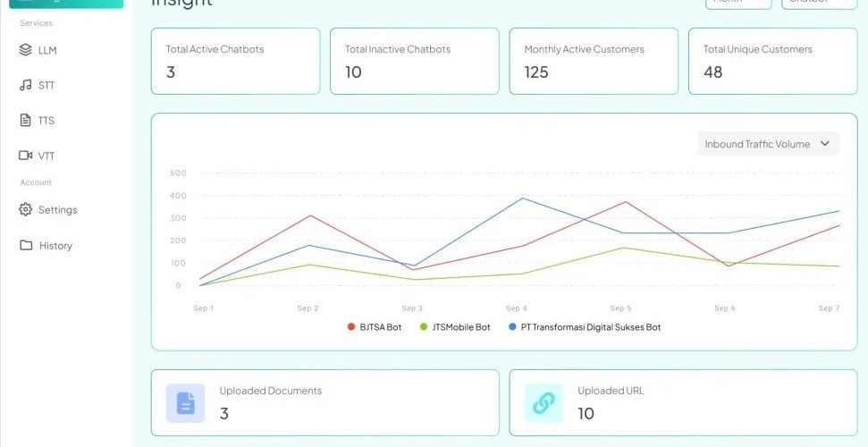Click the STT music note icon
Screen dimensions: 868x447
26,85
